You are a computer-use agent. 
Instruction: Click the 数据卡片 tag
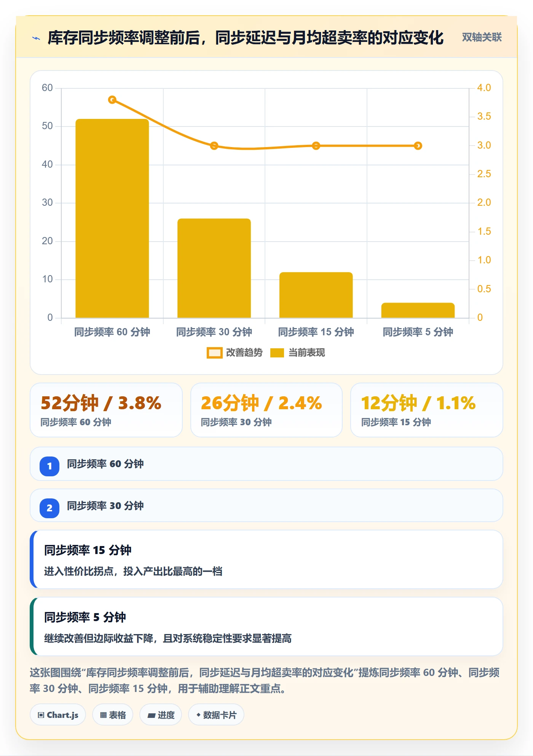[216, 715]
